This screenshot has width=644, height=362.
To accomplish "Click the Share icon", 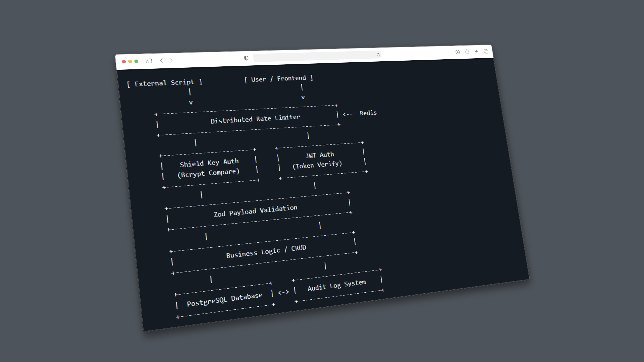I will pos(467,52).
